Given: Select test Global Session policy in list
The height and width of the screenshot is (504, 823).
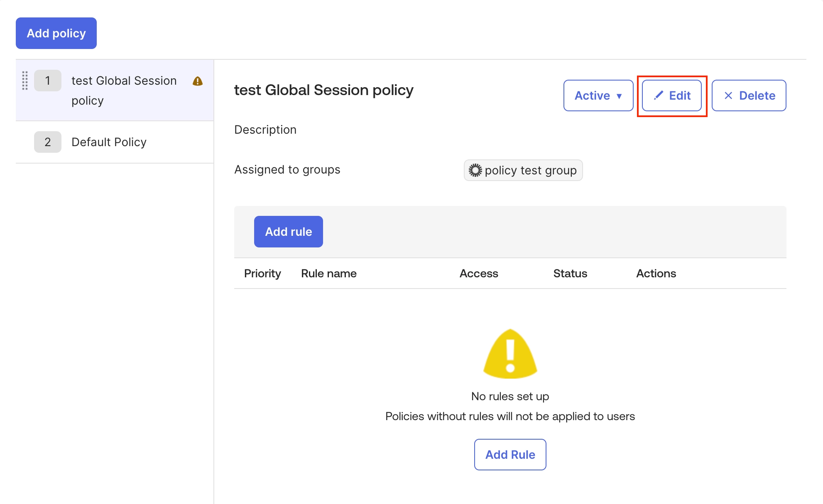Looking at the screenshot, I should click(124, 90).
